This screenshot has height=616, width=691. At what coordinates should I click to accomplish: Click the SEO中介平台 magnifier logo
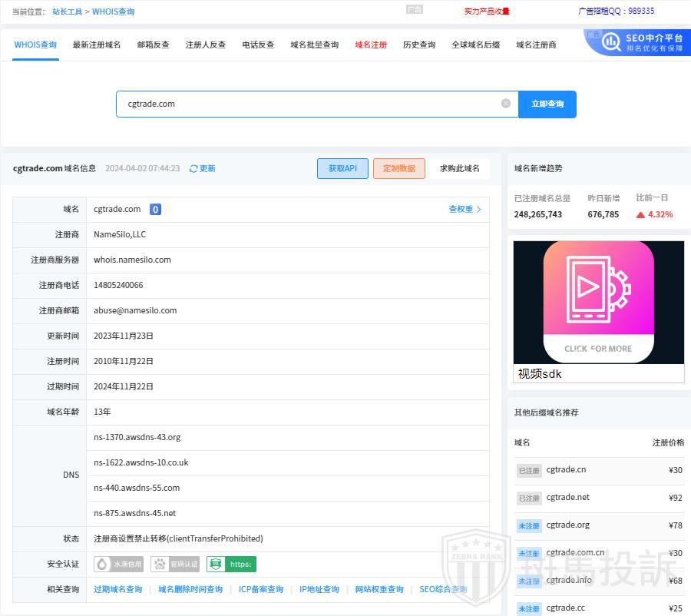tap(612, 42)
